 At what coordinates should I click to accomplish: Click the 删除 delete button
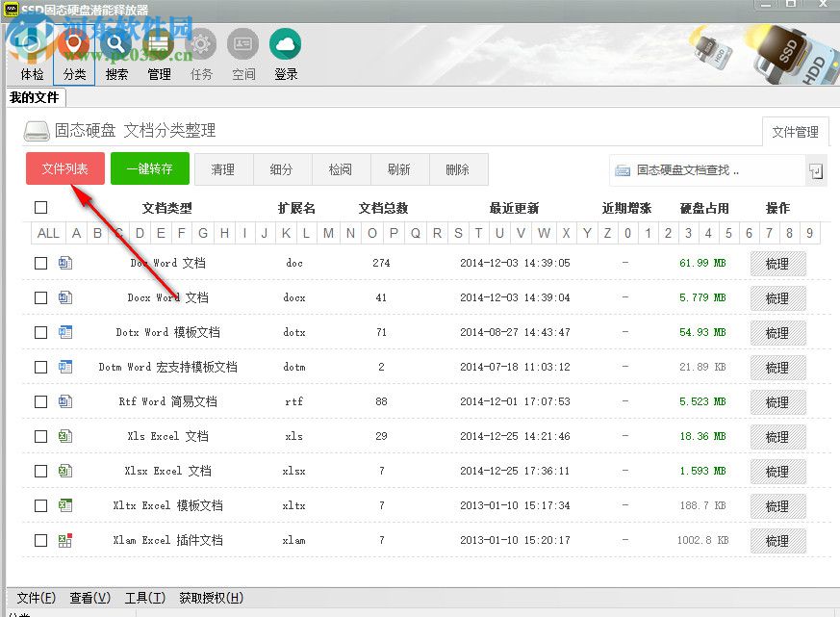[458, 170]
